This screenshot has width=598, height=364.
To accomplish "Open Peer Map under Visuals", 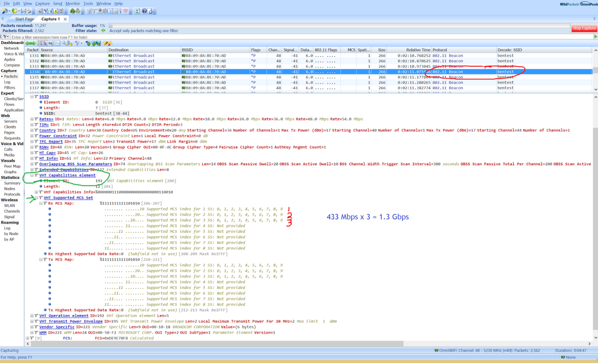I will click(x=12, y=166).
